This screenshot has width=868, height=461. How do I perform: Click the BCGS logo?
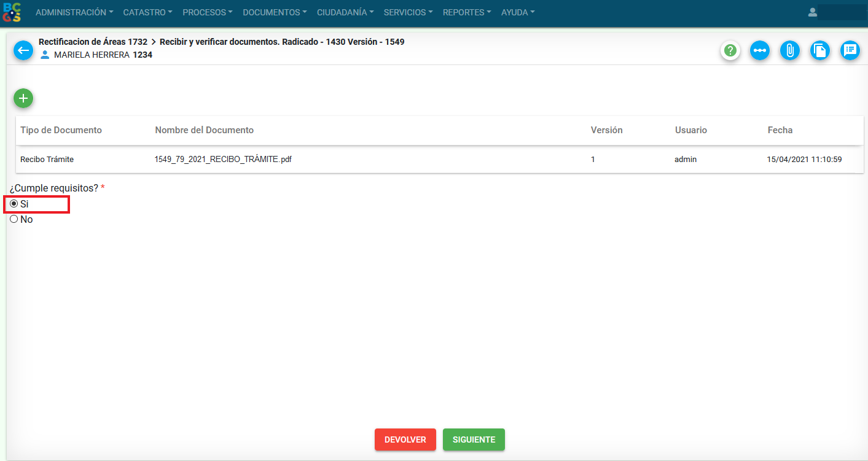coord(12,12)
